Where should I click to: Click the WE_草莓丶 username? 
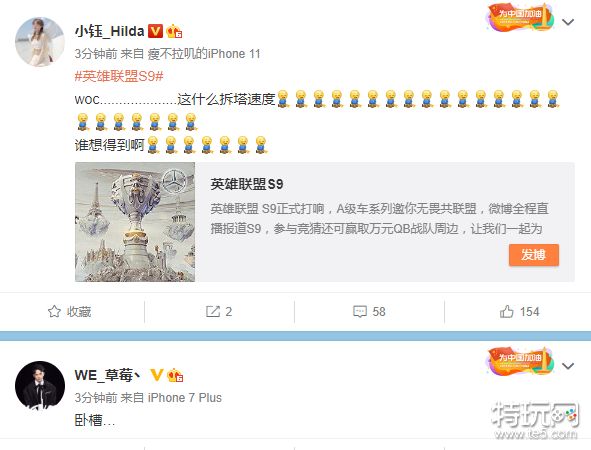[x=108, y=375]
